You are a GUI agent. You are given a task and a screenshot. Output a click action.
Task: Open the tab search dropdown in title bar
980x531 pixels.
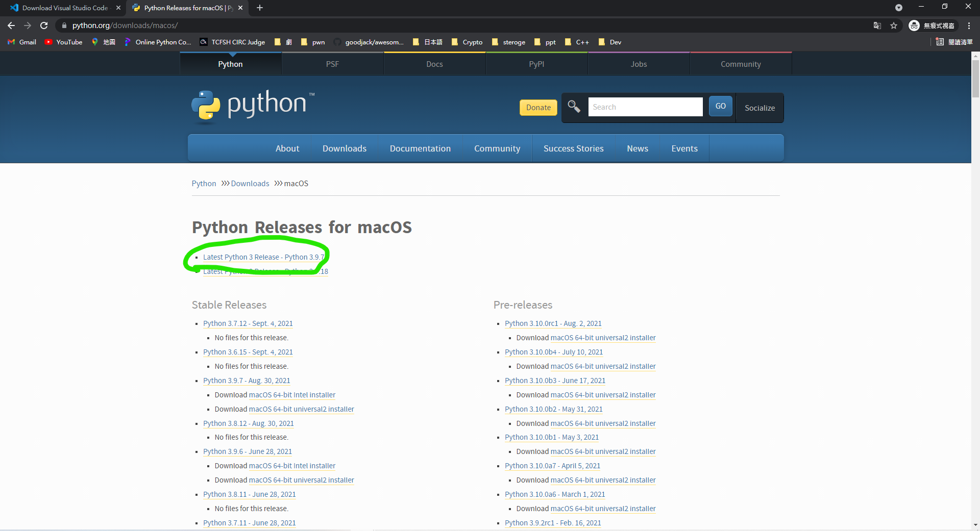[x=899, y=8]
